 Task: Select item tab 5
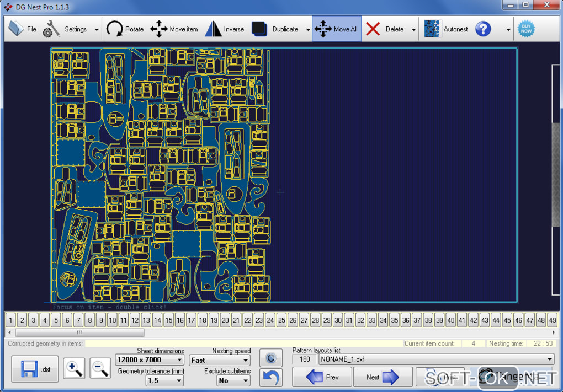pos(56,320)
